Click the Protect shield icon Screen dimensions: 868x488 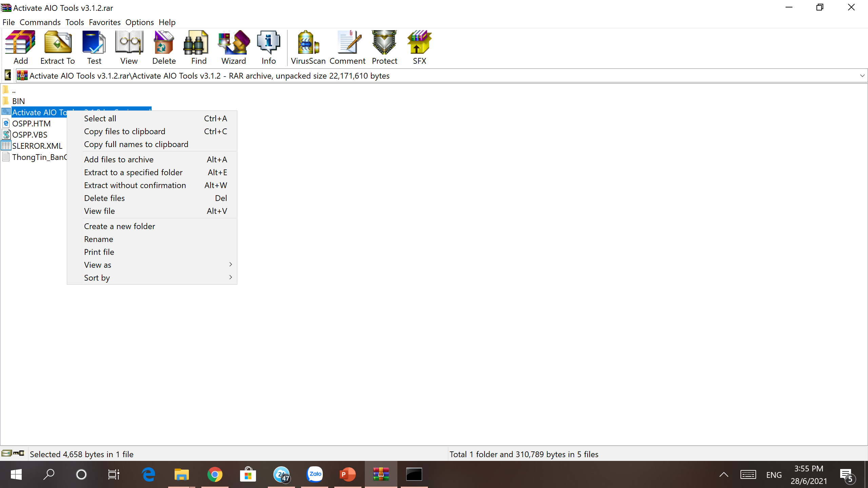384,47
